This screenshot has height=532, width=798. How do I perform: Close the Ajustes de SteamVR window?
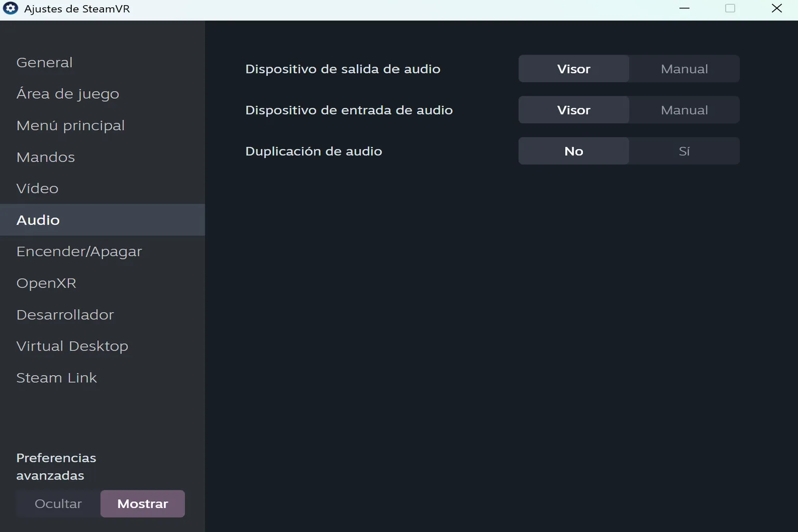[x=777, y=9]
